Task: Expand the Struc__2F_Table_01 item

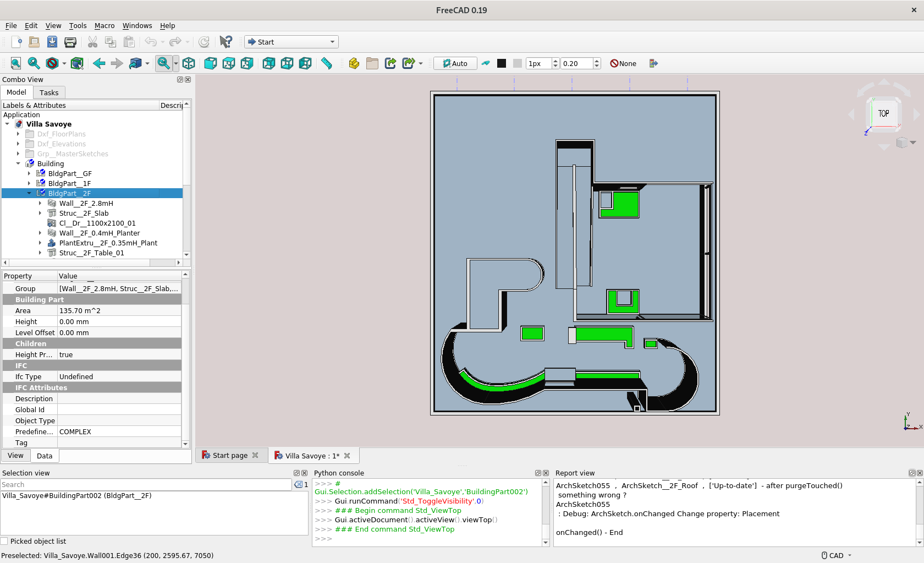Action: pos(40,253)
